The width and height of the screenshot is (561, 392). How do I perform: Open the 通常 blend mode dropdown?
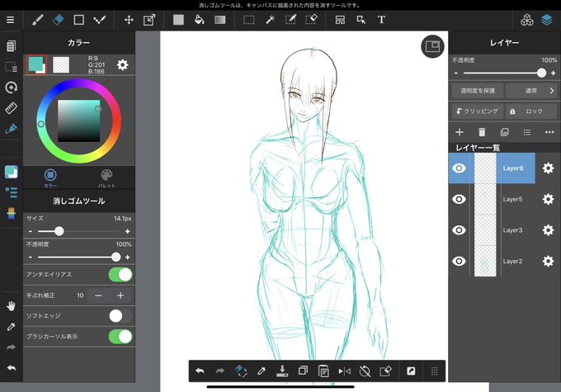531,91
